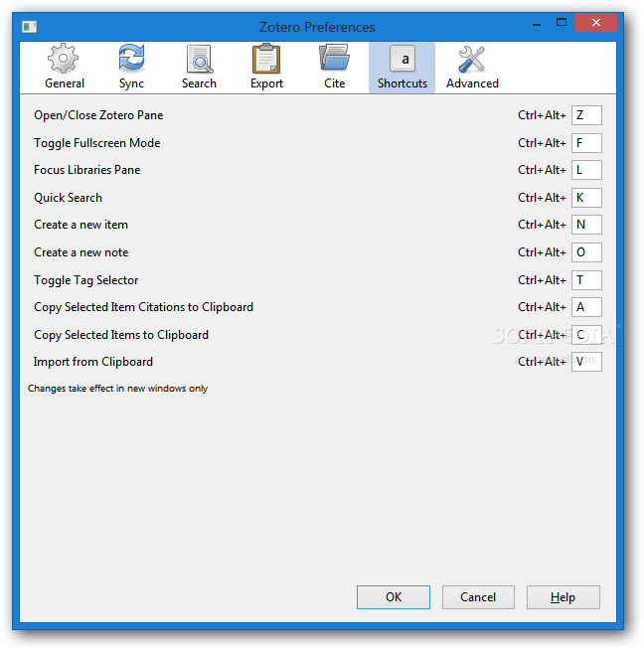Click the 'Create a new note' label
The height and width of the screenshot is (650, 644).
coord(81,252)
